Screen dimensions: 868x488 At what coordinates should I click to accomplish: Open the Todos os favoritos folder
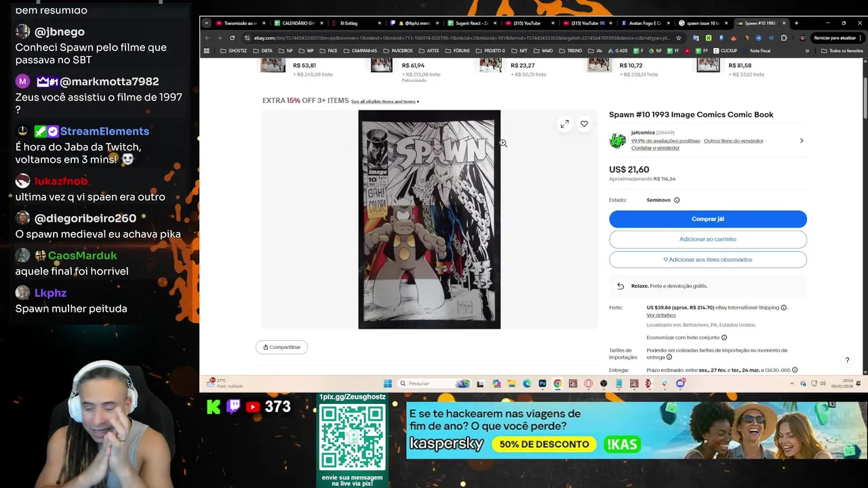click(842, 51)
